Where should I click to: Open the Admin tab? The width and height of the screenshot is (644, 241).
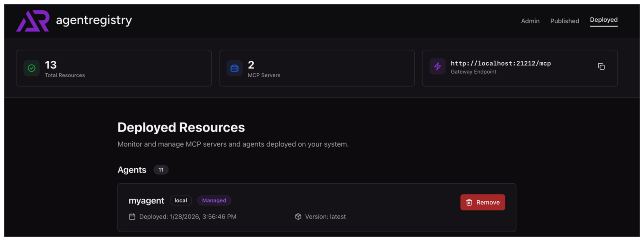pyautogui.click(x=530, y=21)
